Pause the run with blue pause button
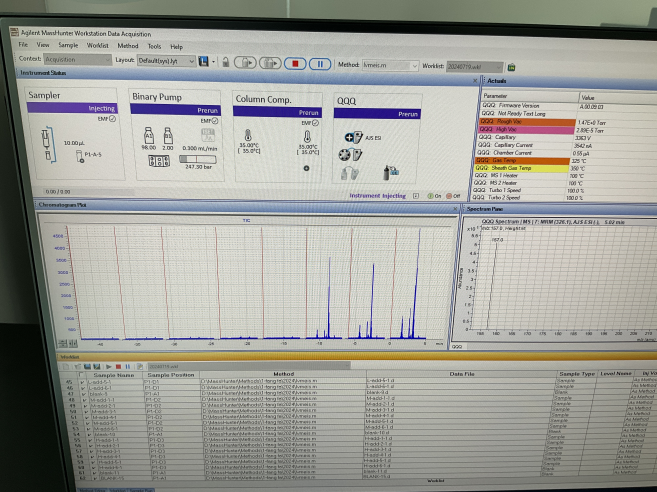The height and width of the screenshot is (492, 657). [x=320, y=64]
